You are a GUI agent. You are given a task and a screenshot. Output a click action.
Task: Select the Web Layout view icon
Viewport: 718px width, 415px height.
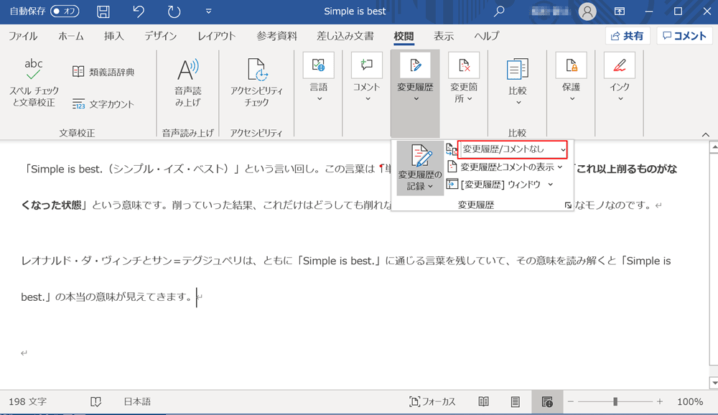(547, 402)
